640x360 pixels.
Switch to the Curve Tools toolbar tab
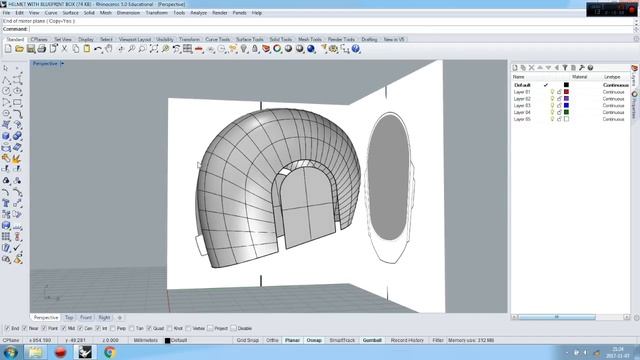[218, 40]
